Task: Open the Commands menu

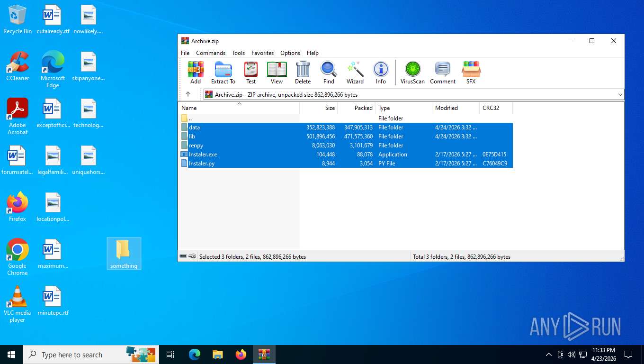Action: point(211,53)
